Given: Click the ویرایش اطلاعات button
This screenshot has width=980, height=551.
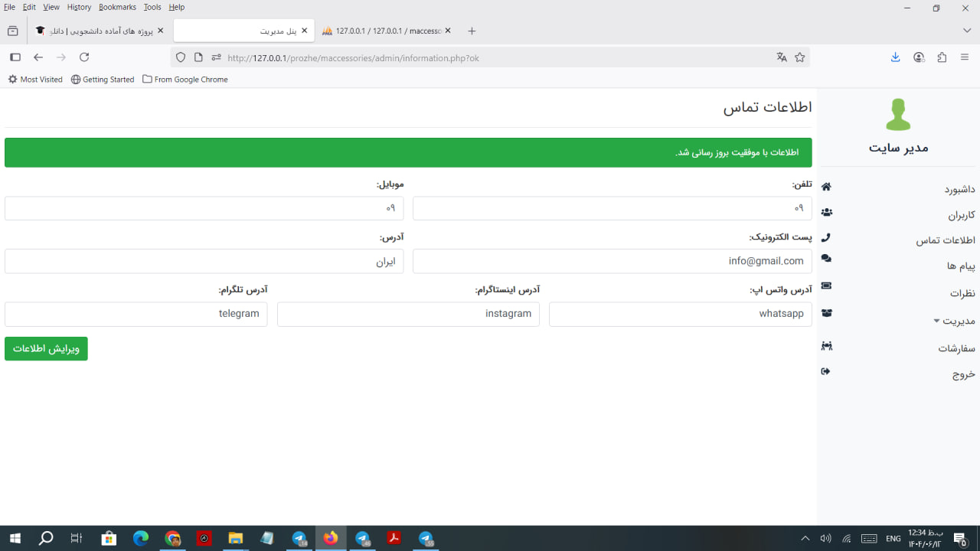Looking at the screenshot, I should [46, 349].
